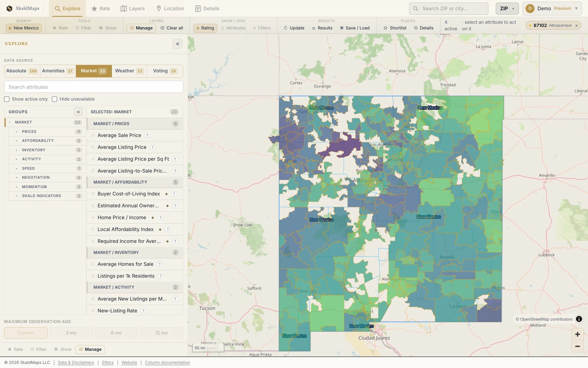Open the ZIP geography dropdown
The height and width of the screenshot is (368, 588).
tap(507, 9)
